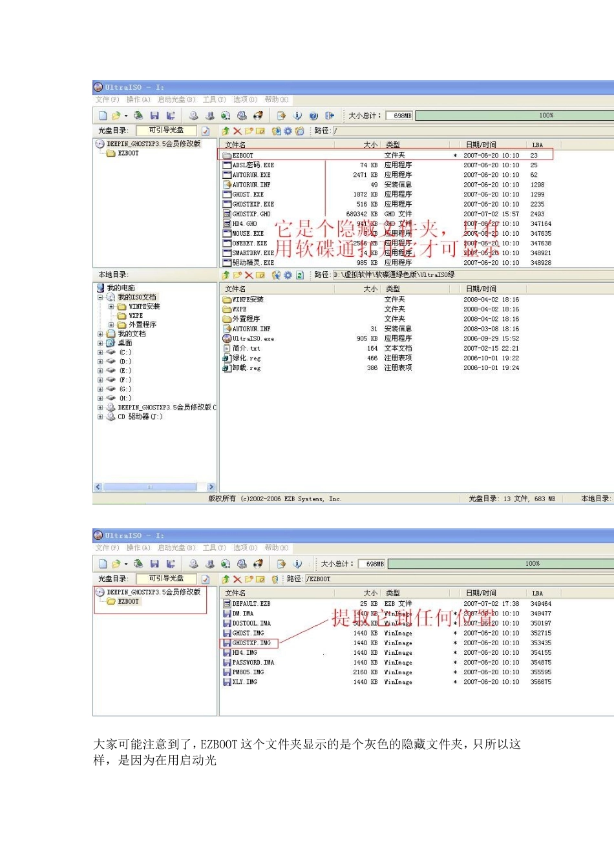Click Exit door icon in upper UltraISO toolbar

(x=330, y=116)
